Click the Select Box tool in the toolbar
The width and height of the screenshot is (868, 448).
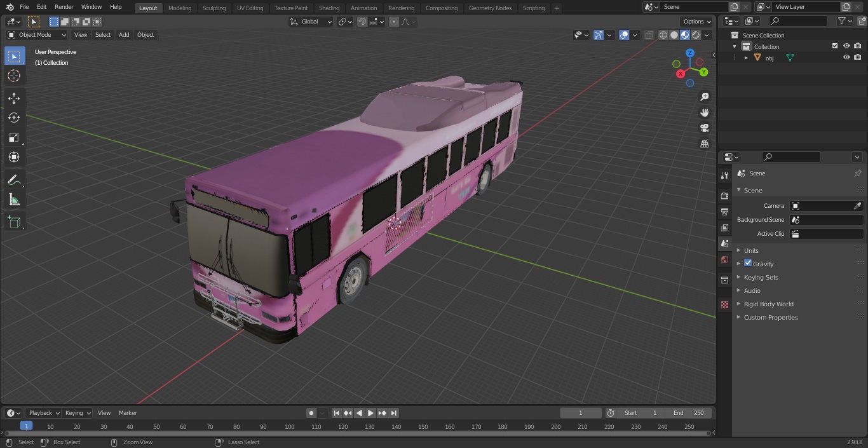coord(14,57)
